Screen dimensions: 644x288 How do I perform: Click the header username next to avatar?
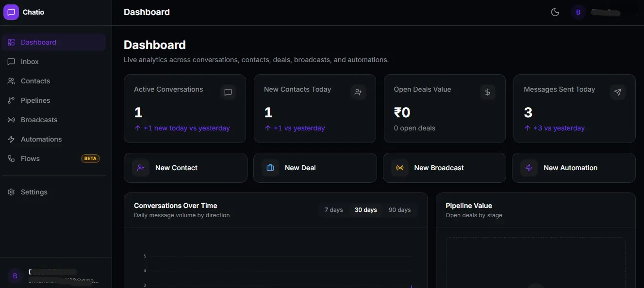pos(606,13)
